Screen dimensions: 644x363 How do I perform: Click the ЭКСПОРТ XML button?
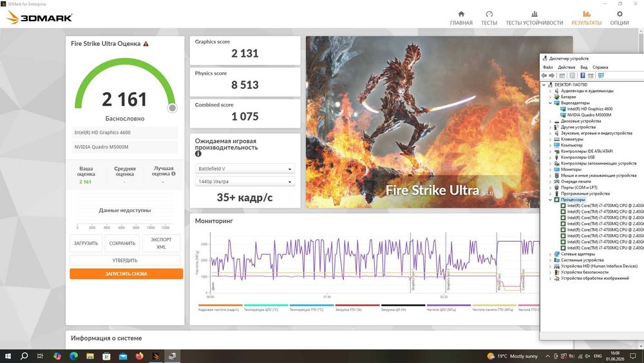pos(161,243)
